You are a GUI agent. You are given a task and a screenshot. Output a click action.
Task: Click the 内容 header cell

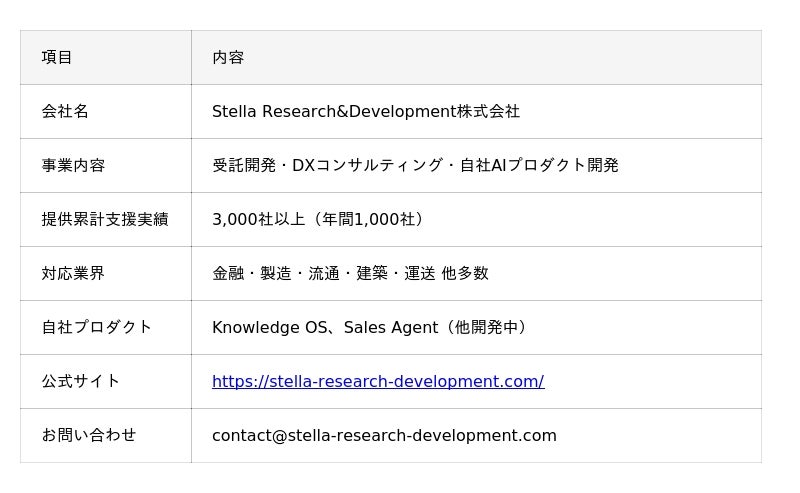228,57
